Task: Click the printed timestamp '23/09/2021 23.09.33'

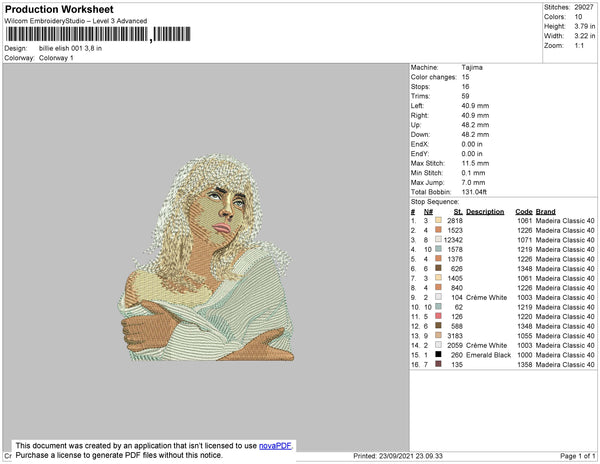Action: pyautogui.click(x=411, y=456)
